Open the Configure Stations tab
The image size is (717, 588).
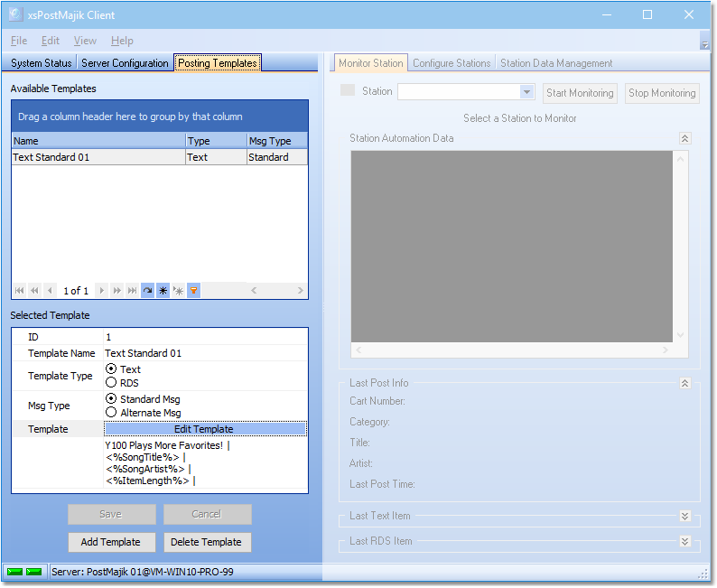452,63
